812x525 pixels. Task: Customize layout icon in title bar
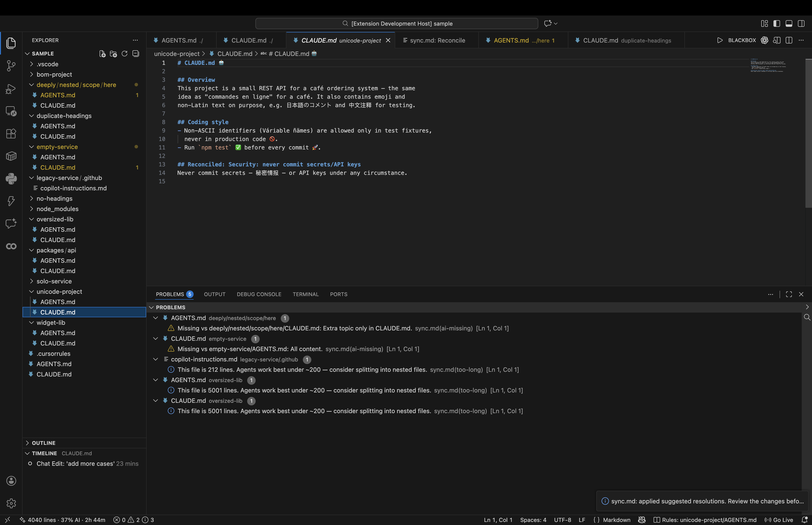point(764,24)
